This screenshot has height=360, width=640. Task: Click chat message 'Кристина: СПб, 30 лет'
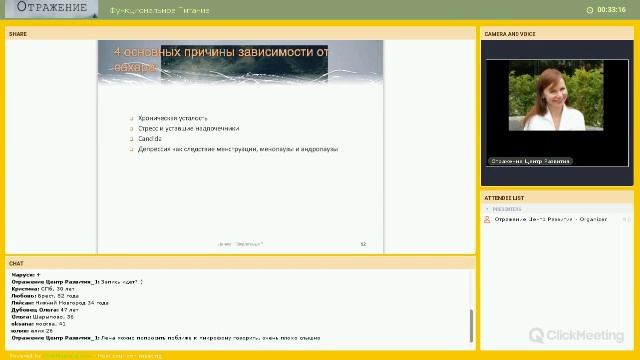[43, 289]
